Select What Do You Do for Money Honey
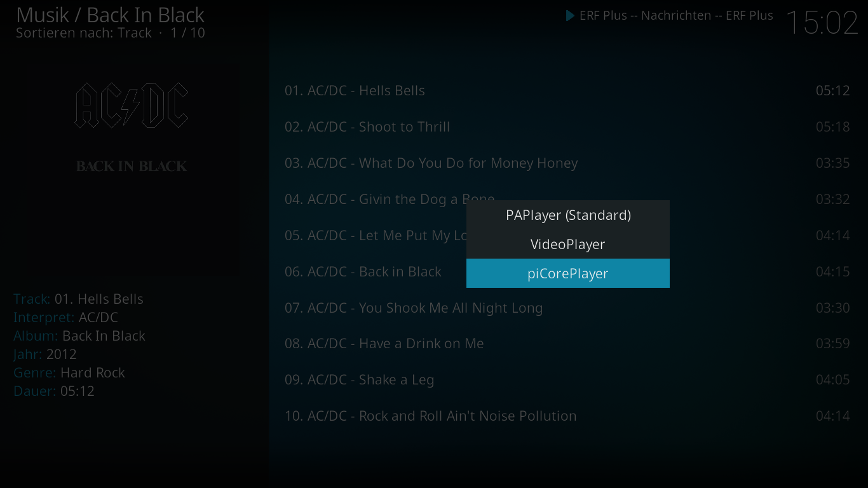Image resolution: width=868 pixels, height=488 pixels. pyautogui.click(x=567, y=163)
